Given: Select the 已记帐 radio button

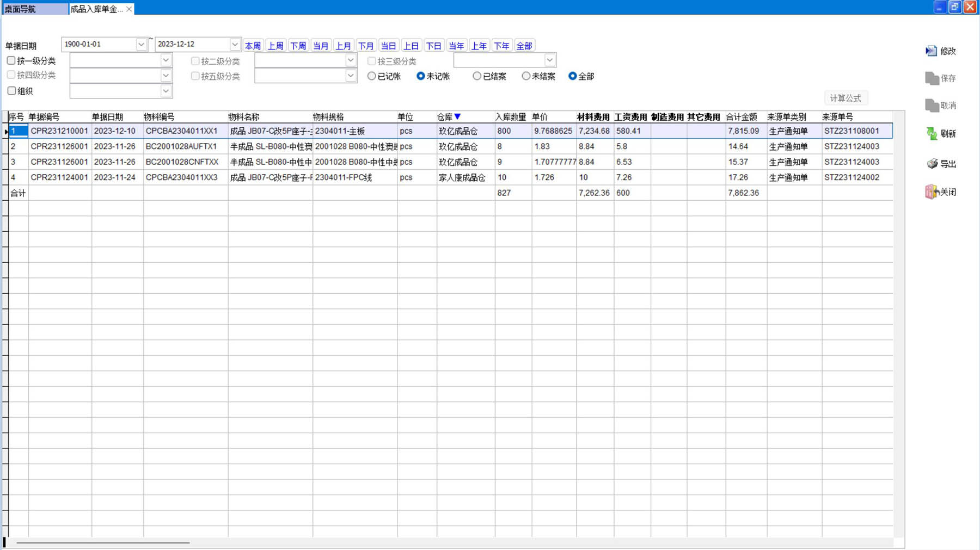Looking at the screenshot, I should (x=372, y=76).
